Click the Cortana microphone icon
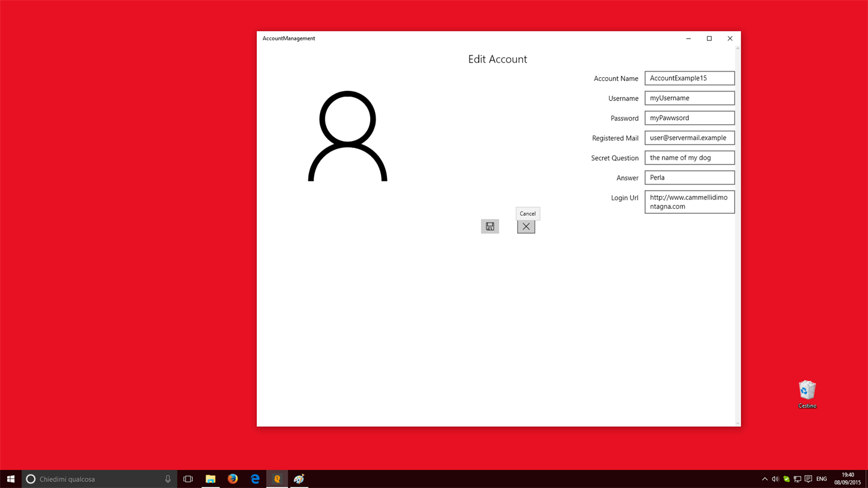This screenshot has height=488, width=868. [x=168, y=479]
